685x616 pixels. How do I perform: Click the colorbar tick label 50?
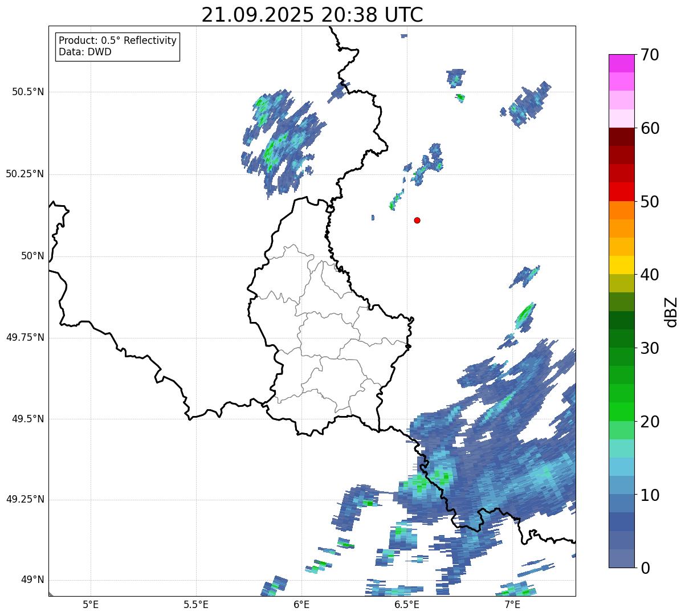650,202
